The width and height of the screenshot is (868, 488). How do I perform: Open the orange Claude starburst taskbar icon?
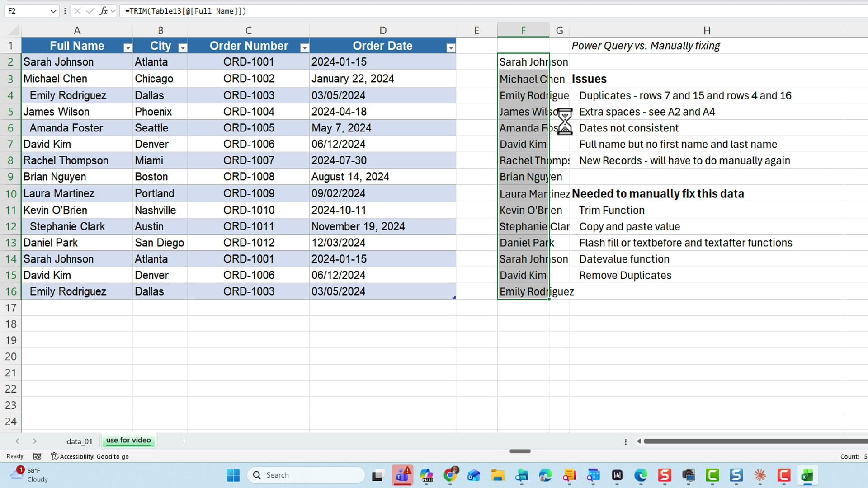pos(760,475)
